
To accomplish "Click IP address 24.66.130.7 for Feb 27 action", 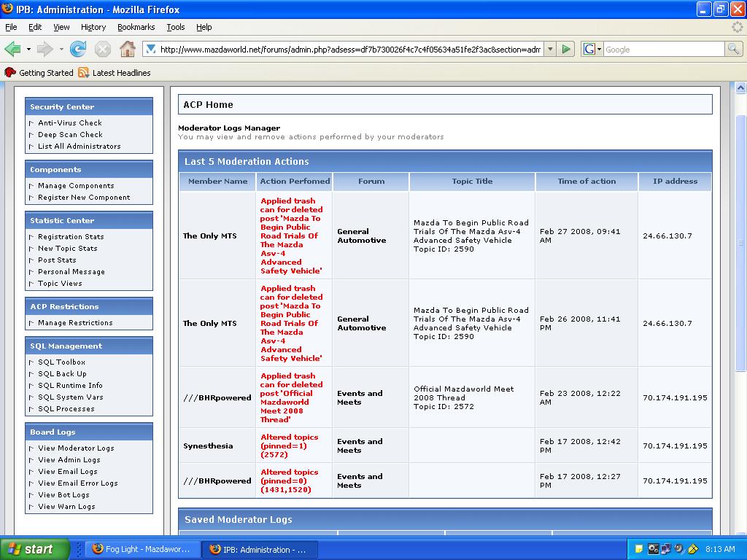I will [x=667, y=236].
